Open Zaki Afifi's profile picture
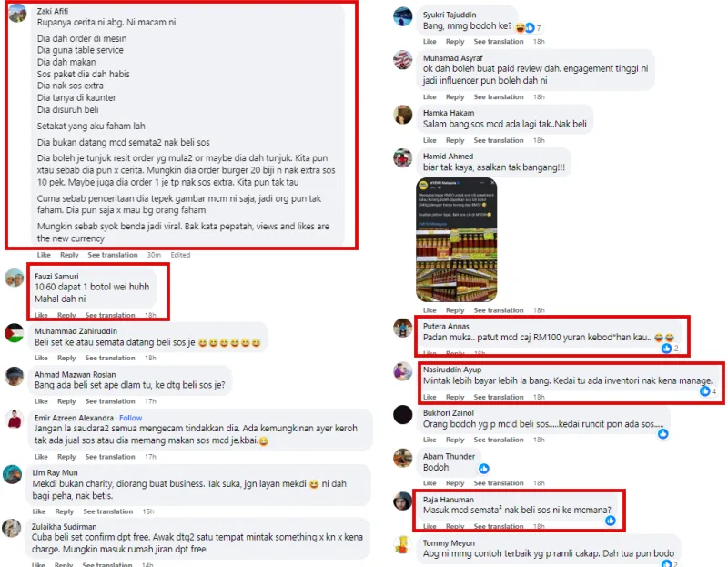The height and width of the screenshot is (567, 728). pyautogui.click(x=17, y=13)
